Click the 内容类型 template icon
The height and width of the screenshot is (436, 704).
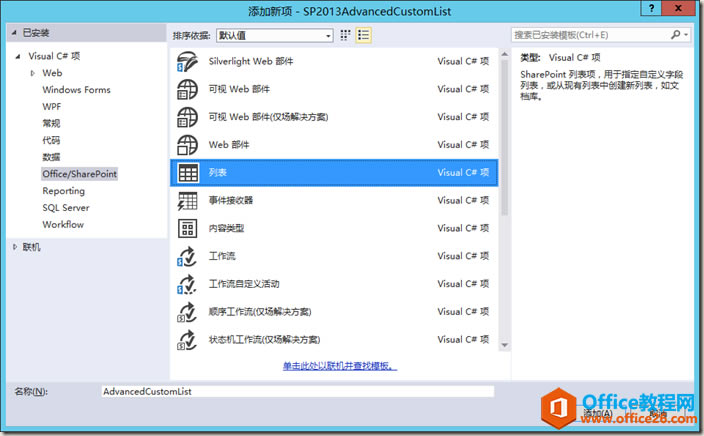click(187, 229)
